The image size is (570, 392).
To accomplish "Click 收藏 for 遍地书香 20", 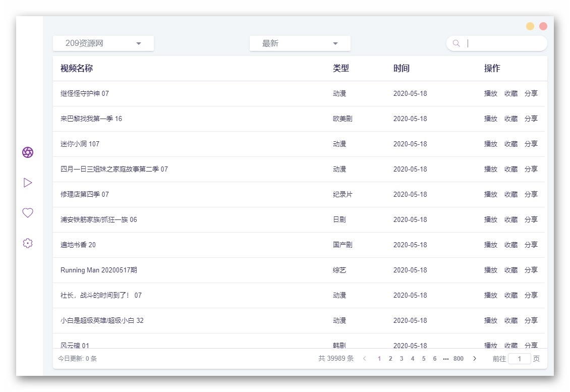I will [x=511, y=245].
